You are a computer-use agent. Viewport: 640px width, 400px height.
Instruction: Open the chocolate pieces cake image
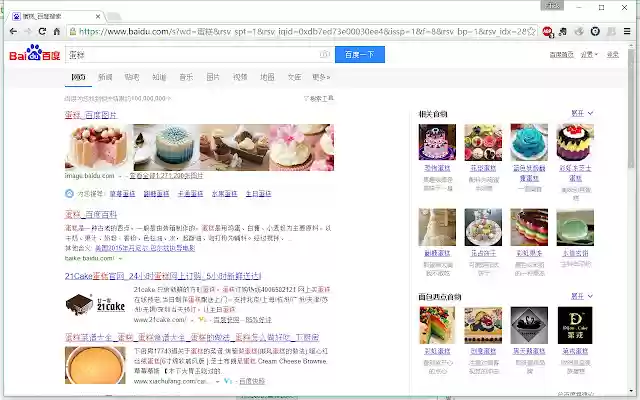(x=235, y=147)
